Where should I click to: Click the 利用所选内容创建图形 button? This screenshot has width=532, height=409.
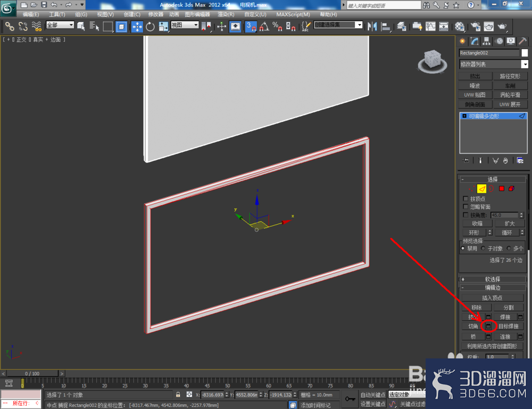click(492, 346)
